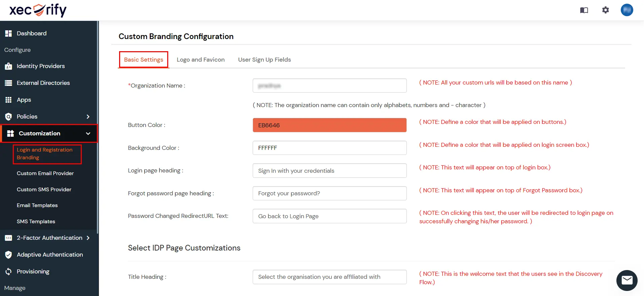Viewport: 644px width, 296px height.
Task: Open the user profile avatar
Action: [x=627, y=10]
